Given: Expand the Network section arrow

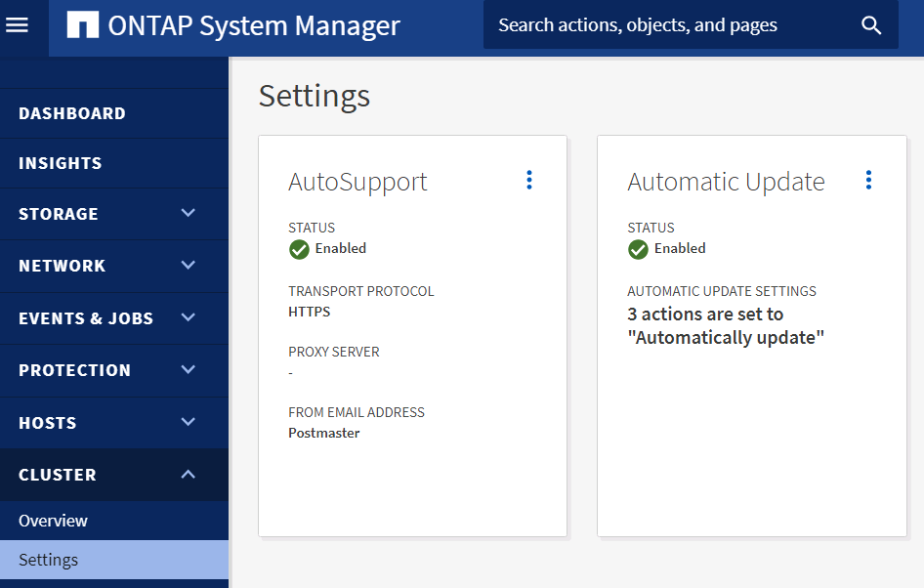Looking at the screenshot, I should point(189,265).
